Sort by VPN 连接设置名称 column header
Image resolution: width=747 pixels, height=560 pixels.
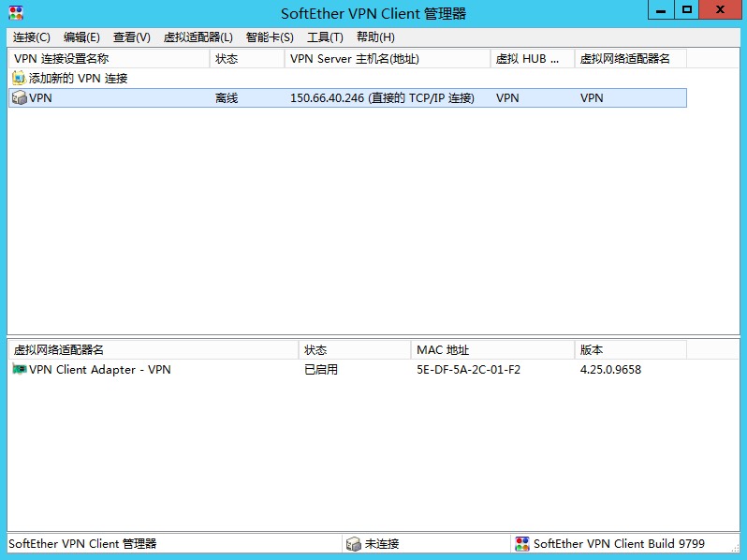(110, 59)
